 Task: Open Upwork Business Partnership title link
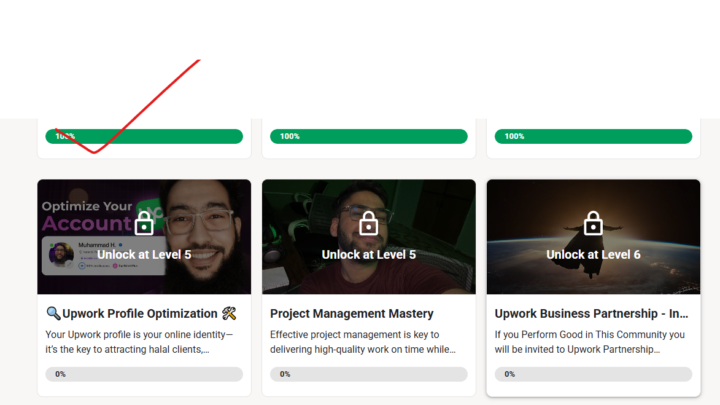click(x=591, y=314)
